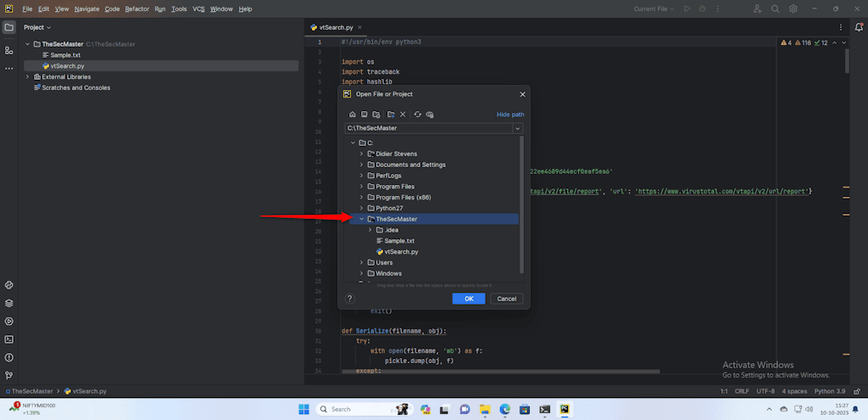
Task: Open Python 3.9 interpreter selector
Action: tap(829, 391)
